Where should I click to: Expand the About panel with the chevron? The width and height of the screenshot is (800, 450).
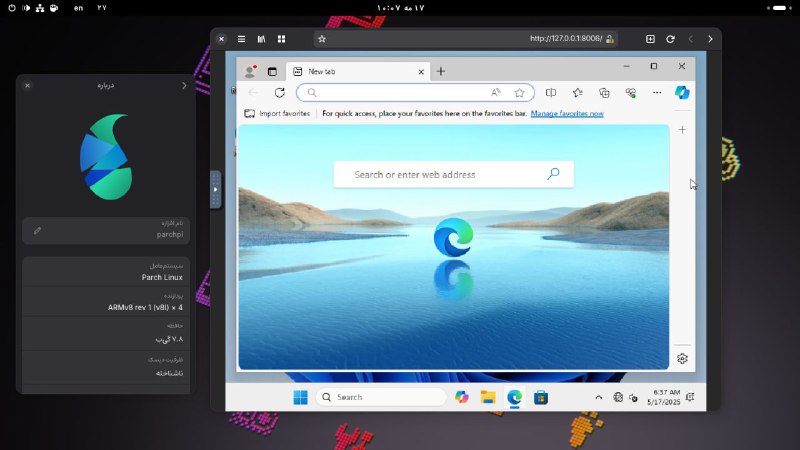pos(184,86)
